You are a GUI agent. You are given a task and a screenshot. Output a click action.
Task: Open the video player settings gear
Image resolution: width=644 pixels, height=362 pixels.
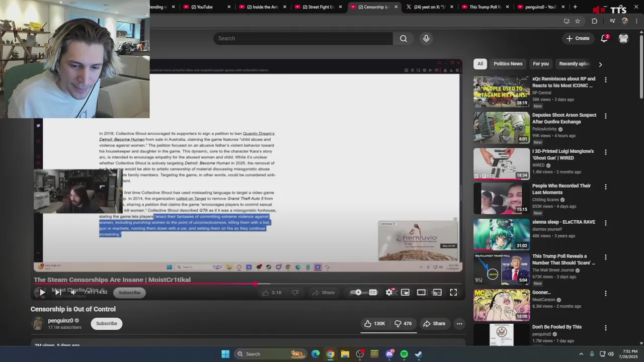(x=389, y=292)
